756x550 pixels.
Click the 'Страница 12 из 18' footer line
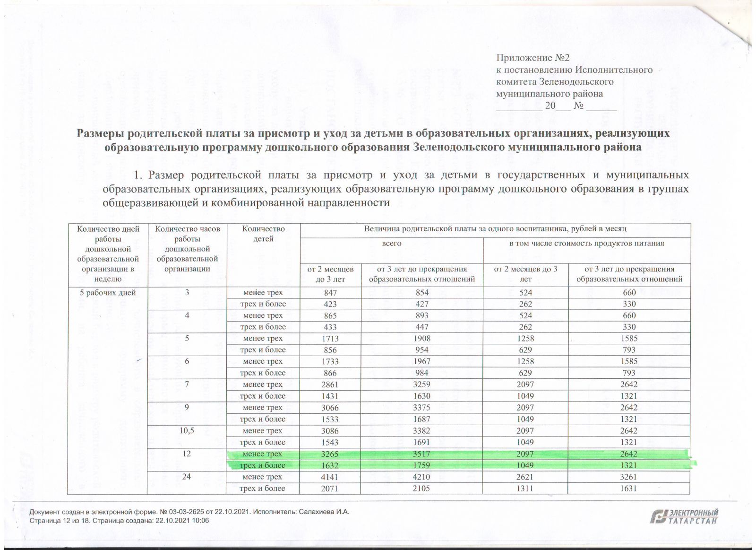click(119, 520)
